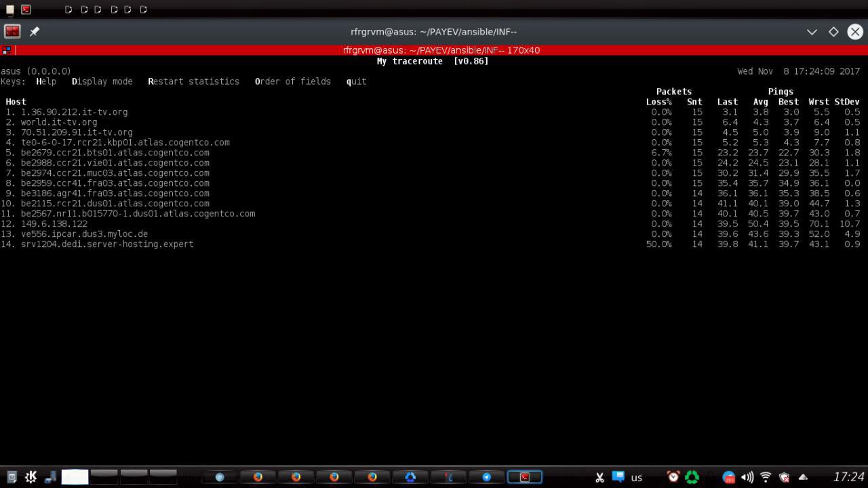Select host '70.51.209.91.it-tv.org'
This screenshot has width=868, height=488.
77,132
